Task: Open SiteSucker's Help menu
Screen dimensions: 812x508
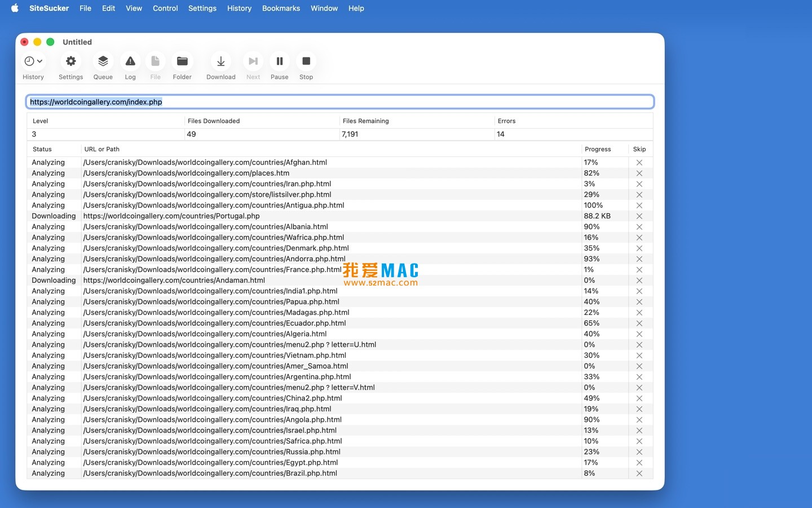Action: click(x=356, y=8)
